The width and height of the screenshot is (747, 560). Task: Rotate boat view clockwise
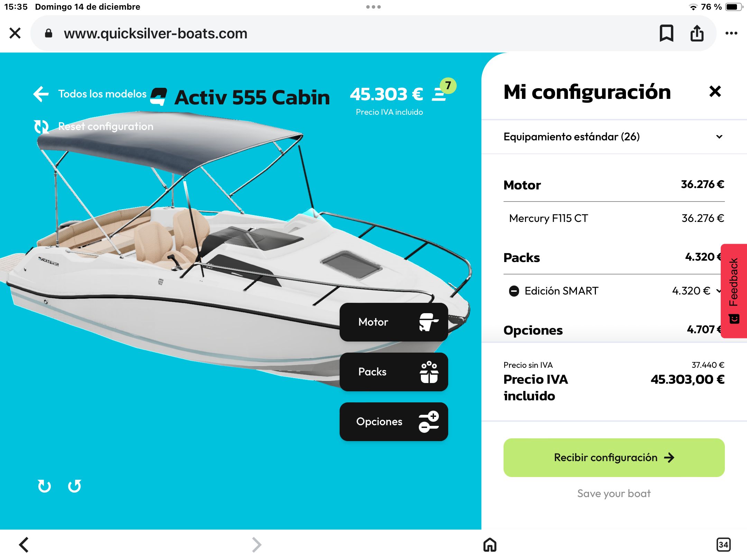point(44,486)
